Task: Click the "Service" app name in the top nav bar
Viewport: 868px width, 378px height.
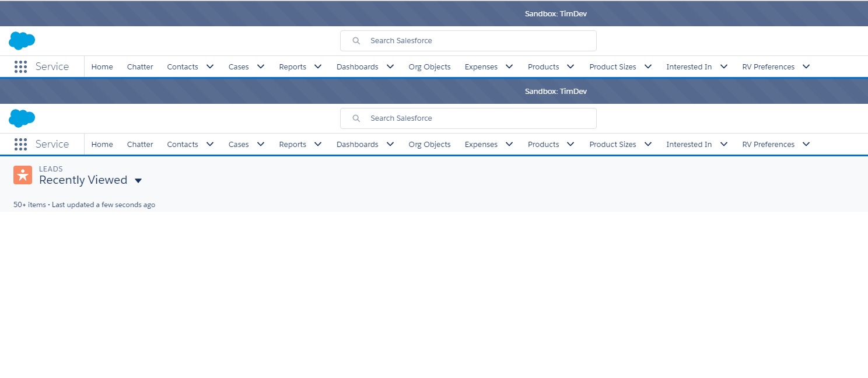Action: [52, 66]
